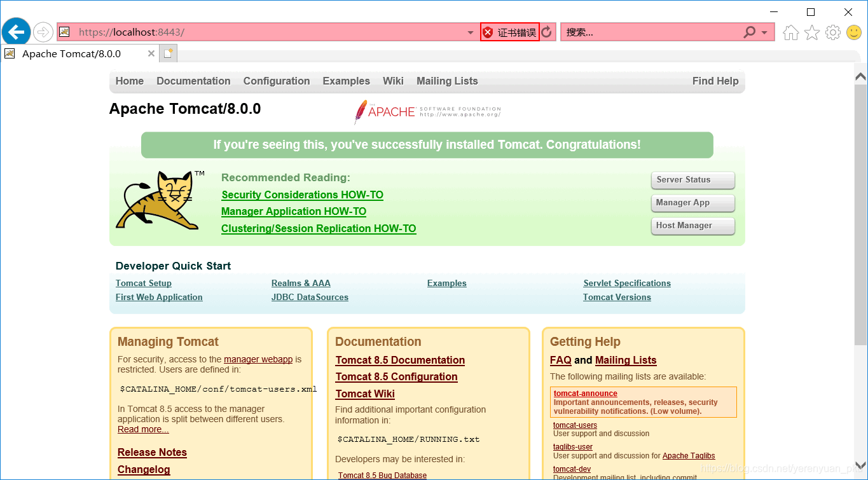Open Tomcat 8.5 Configuration link

[396, 376]
